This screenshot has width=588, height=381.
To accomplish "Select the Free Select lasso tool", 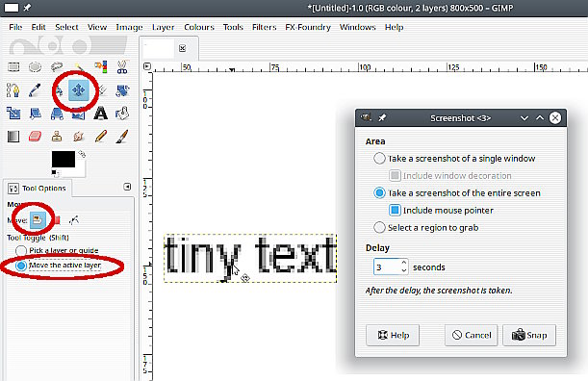I will tap(57, 67).
